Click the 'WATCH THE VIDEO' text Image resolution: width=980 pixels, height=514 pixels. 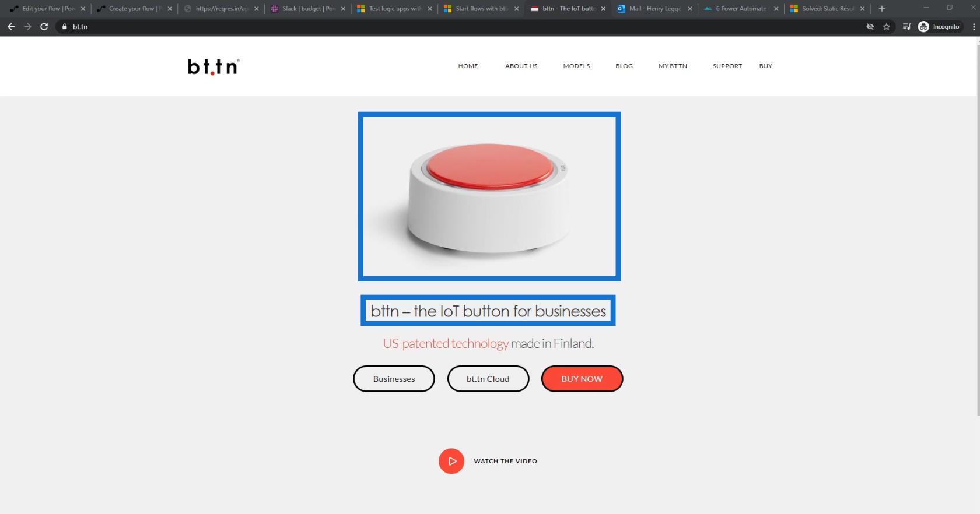(x=505, y=461)
